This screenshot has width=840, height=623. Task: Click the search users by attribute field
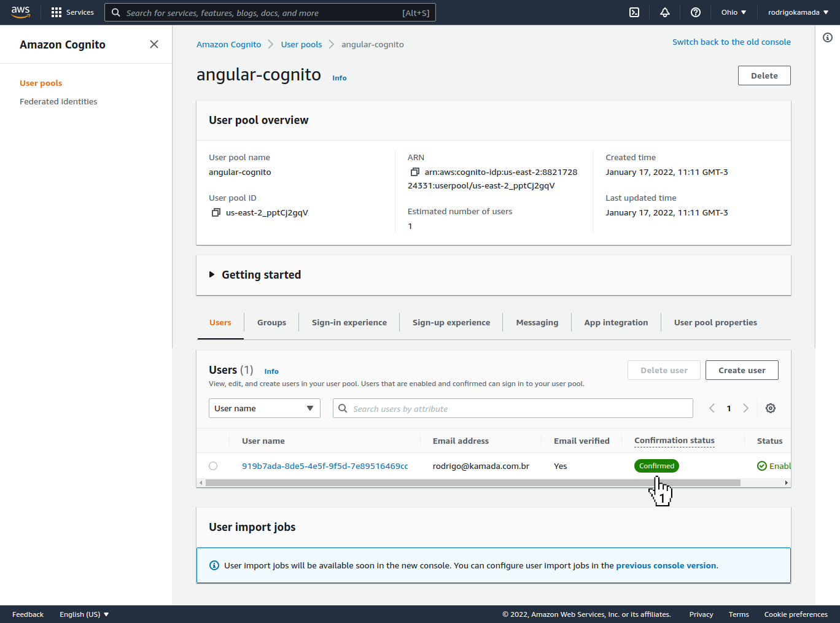pyautogui.click(x=519, y=408)
